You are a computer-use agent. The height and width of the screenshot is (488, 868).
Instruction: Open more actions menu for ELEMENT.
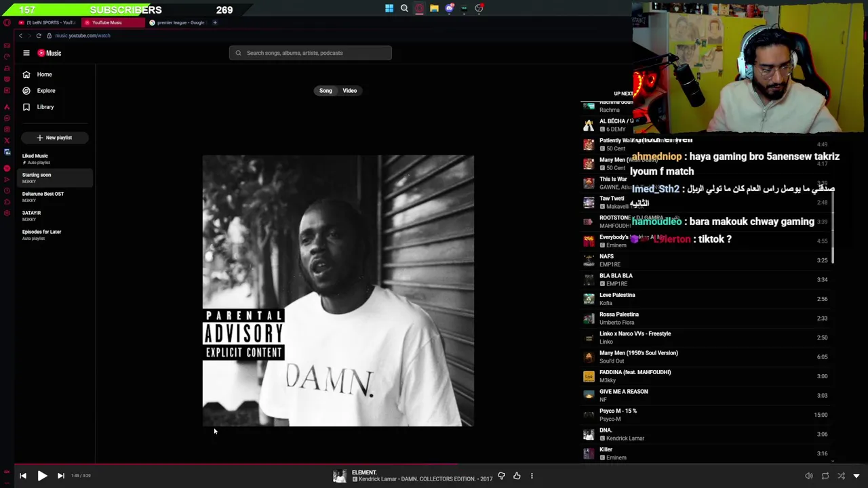(x=532, y=476)
